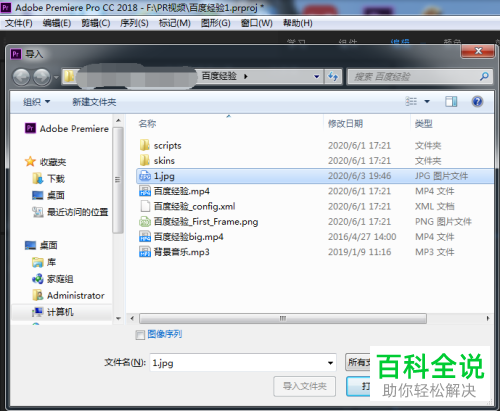Image resolution: width=500 pixels, height=411 pixels.
Task: Click the refresh icon next to the address bar
Action: click(333, 77)
